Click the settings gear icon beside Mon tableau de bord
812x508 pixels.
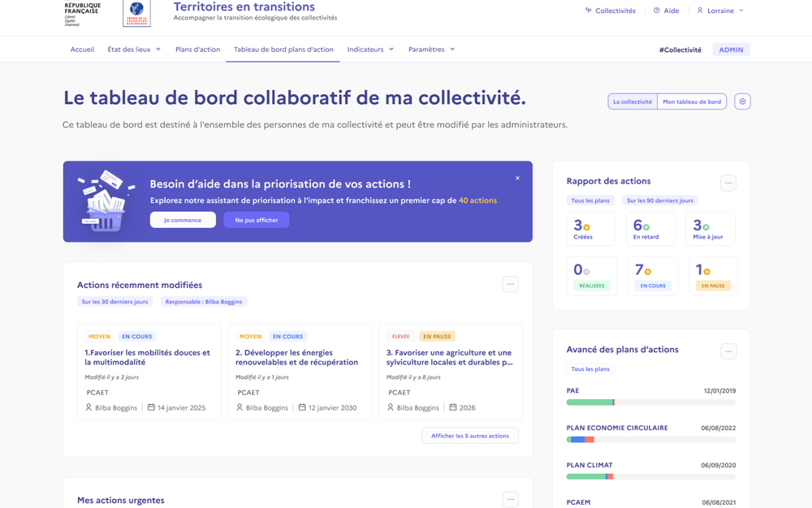click(742, 101)
